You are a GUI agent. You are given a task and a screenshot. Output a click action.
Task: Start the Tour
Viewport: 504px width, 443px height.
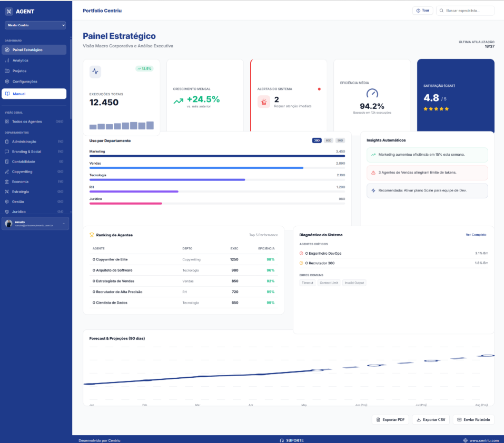[423, 11]
